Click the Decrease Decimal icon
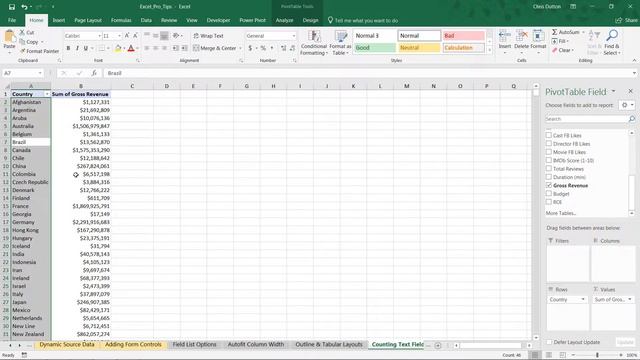 pyautogui.click(x=293, y=48)
